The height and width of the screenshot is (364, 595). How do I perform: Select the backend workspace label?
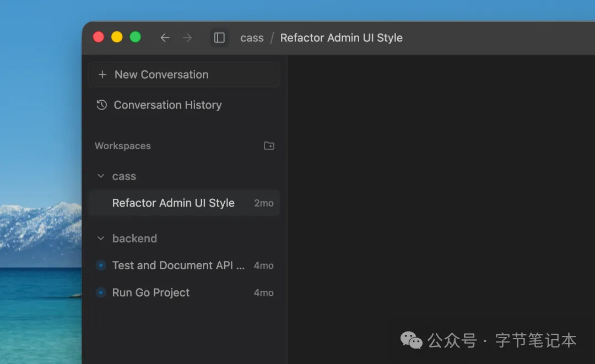134,238
